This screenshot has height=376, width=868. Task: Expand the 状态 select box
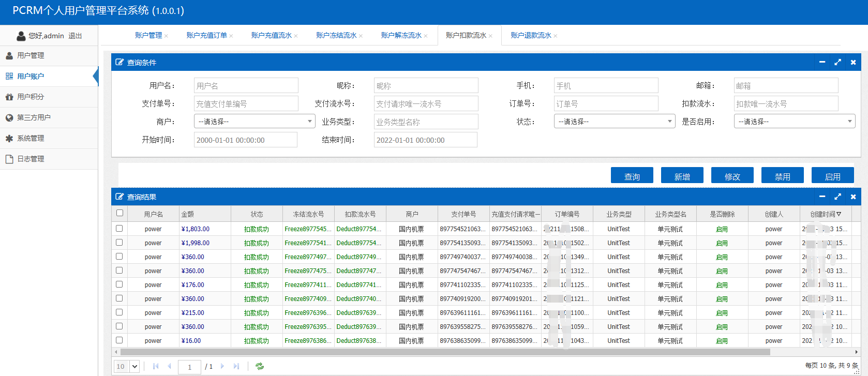pyautogui.click(x=614, y=122)
